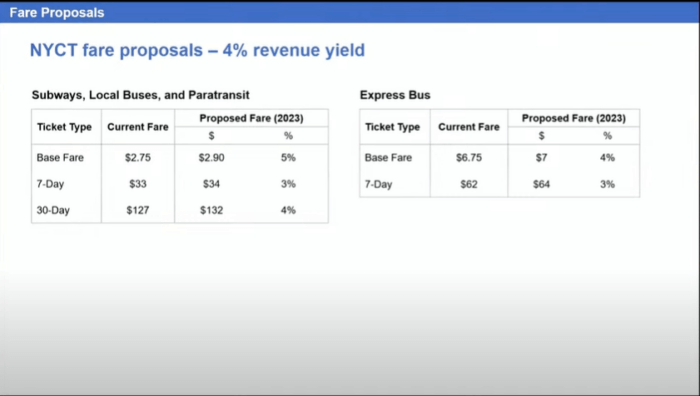Select the subway table Current Fare header
Image resolution: width=700 pixels, height=396 pixels.
(138, 127)
